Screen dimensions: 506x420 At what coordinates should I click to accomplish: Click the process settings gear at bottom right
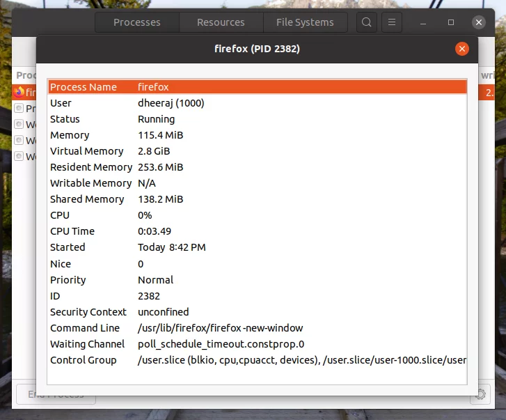point(480,394)
